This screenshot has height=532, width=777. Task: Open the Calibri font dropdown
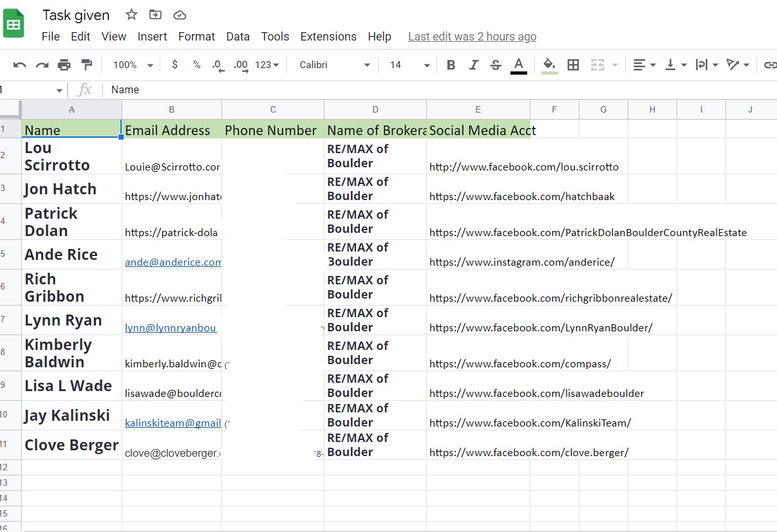335,65
